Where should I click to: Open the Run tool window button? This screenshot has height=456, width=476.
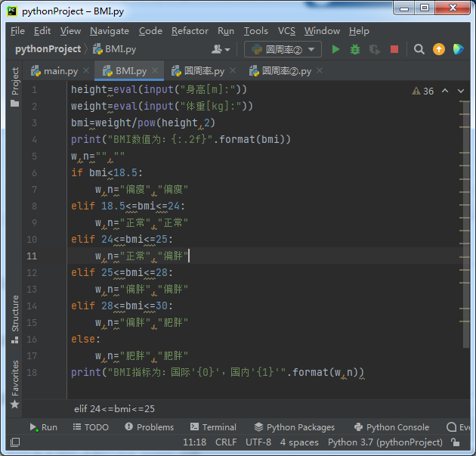coord(43,427)
